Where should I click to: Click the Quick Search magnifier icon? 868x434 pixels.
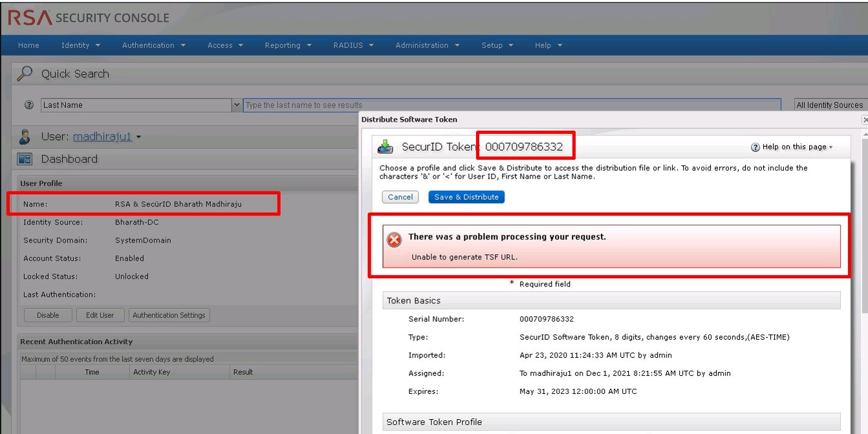25,74
